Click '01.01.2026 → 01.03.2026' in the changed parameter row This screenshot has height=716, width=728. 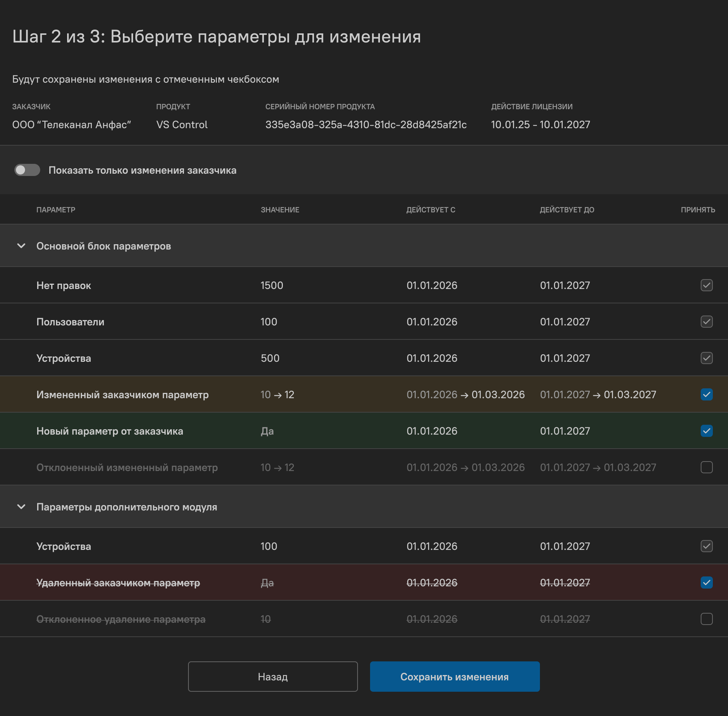[x=466, y=394]
